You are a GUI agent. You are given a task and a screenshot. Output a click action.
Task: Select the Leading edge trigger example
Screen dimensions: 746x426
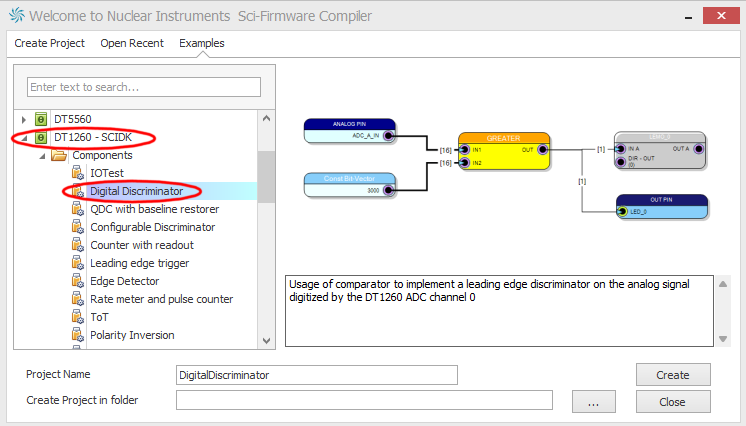(139, 263)
